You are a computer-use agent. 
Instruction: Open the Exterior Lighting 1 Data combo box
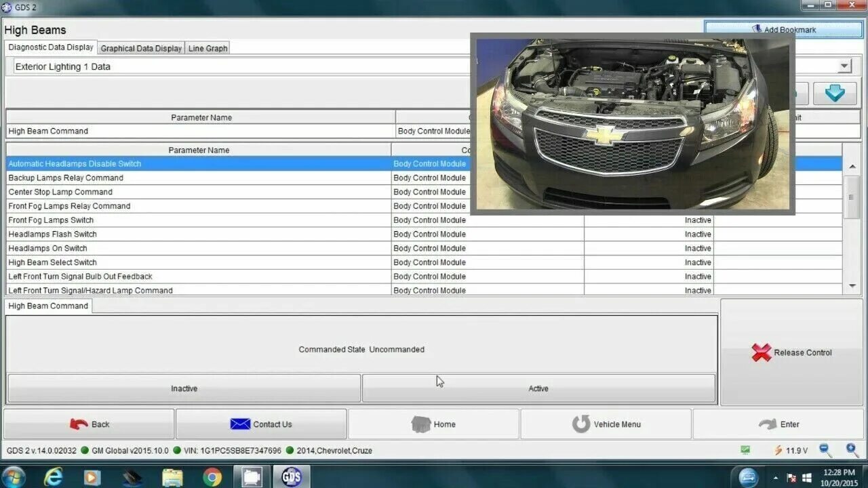pyautogui.click(x=433, y=66)
